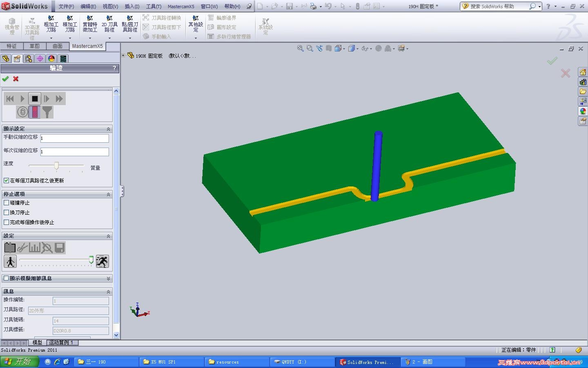Screen dimensions: 588x368
Task: Select the Mastercam toolpath manager wave icon
Action: coord(63,58)
